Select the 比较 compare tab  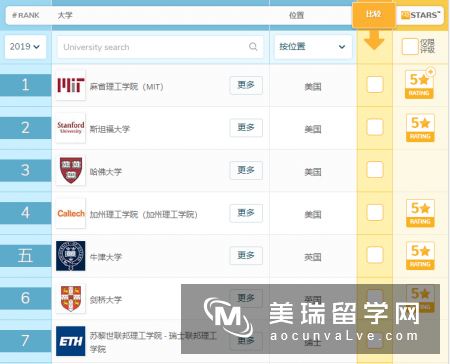(374, 14)
